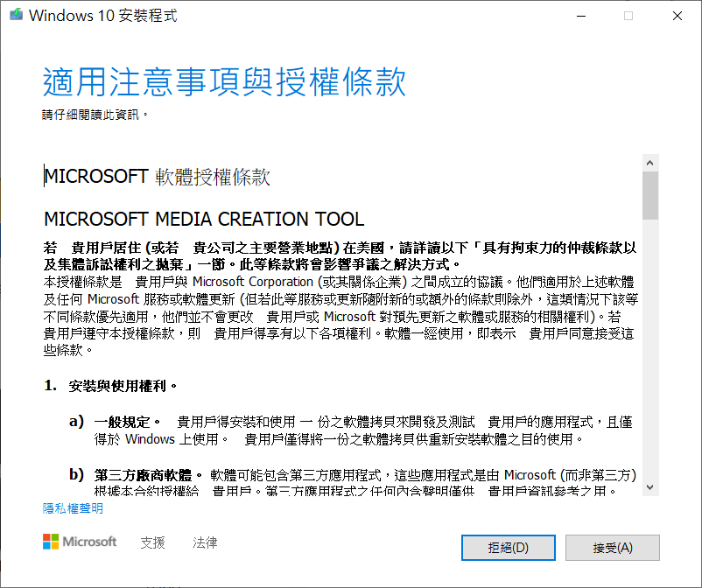Click clause a) 一般規定 in the license
The height and width of the screenshot is (588, 702).
(127, 421)
